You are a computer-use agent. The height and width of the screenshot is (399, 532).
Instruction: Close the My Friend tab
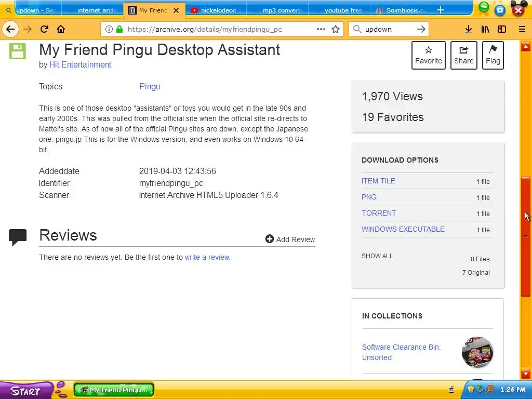(176, 10)
